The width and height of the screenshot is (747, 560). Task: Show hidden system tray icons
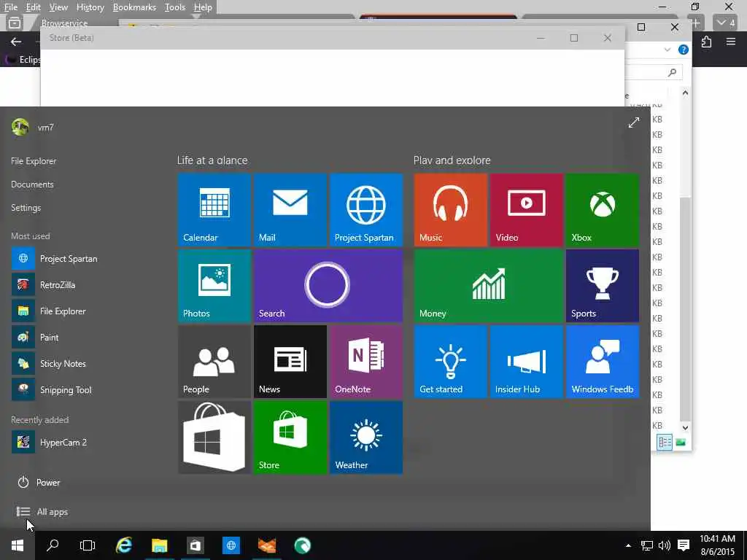pos(628,545)
